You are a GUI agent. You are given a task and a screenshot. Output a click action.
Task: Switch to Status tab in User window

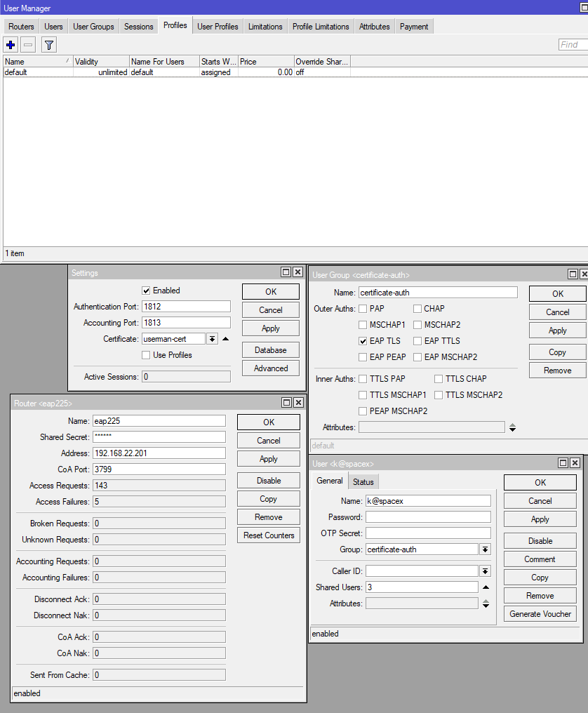[x=363, y=481]
